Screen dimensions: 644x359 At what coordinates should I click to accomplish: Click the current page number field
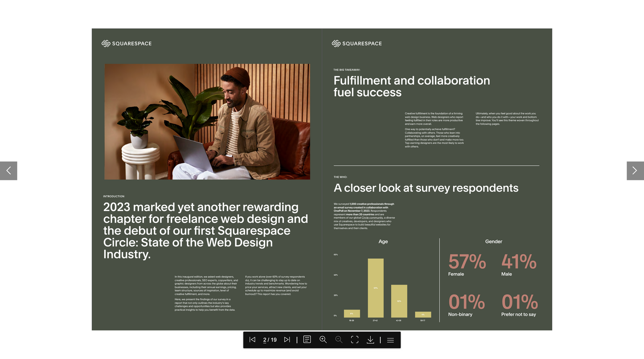point(265,340)
